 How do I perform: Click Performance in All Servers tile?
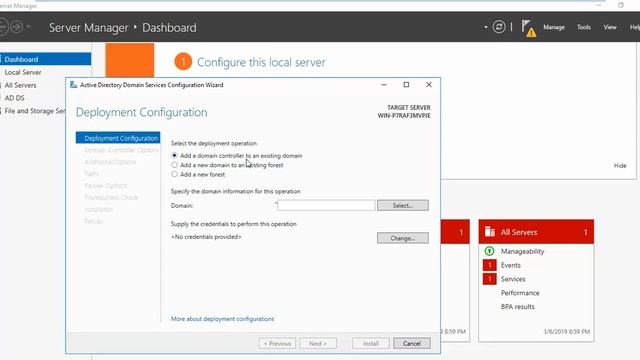click(x=520, y=293)
